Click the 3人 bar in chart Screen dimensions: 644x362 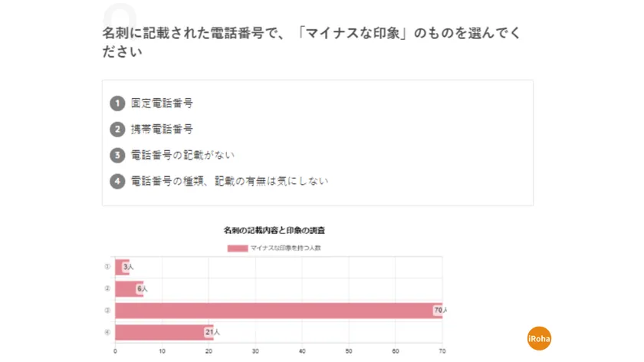pyautogui.click(x=120, y=267)
